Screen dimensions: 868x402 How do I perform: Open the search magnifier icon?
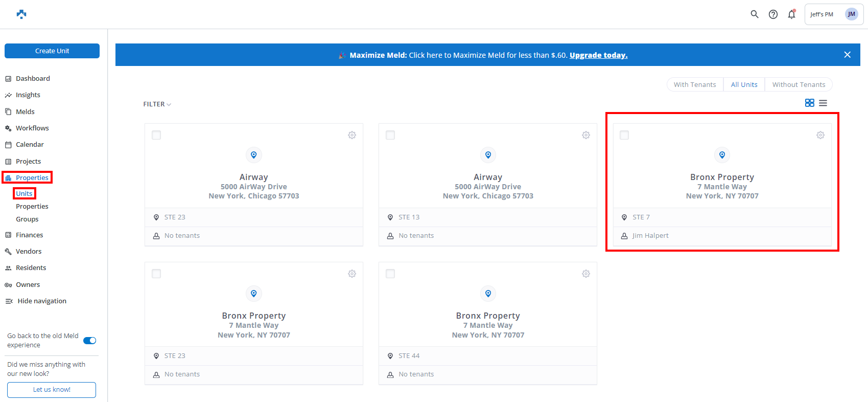click(x=754, y=14)
